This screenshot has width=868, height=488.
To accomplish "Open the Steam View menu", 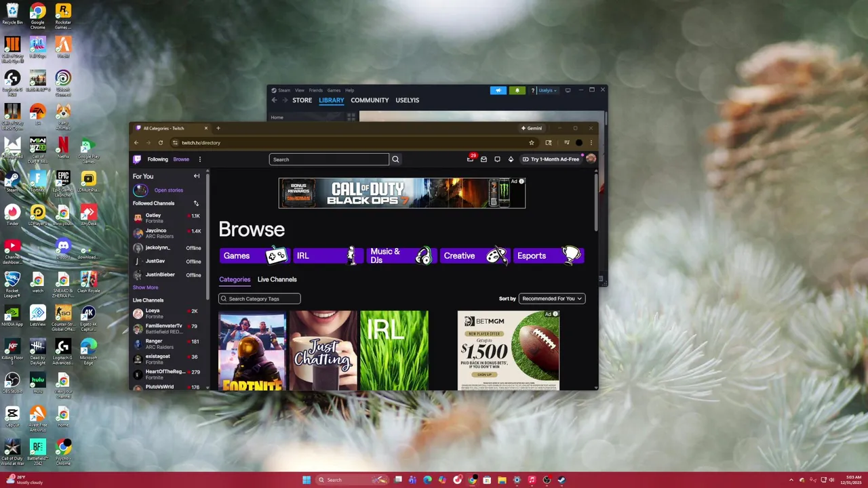I will pos(299,90).
